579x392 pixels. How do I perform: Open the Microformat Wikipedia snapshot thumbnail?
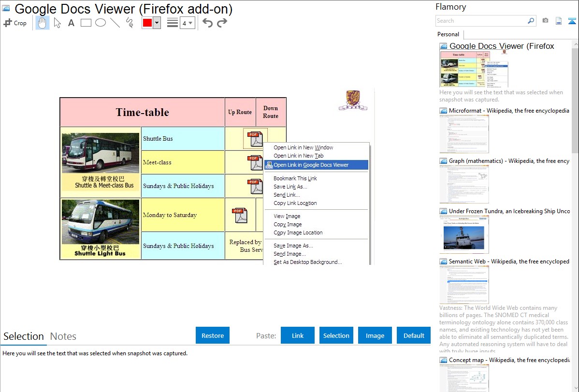[464, 134]
